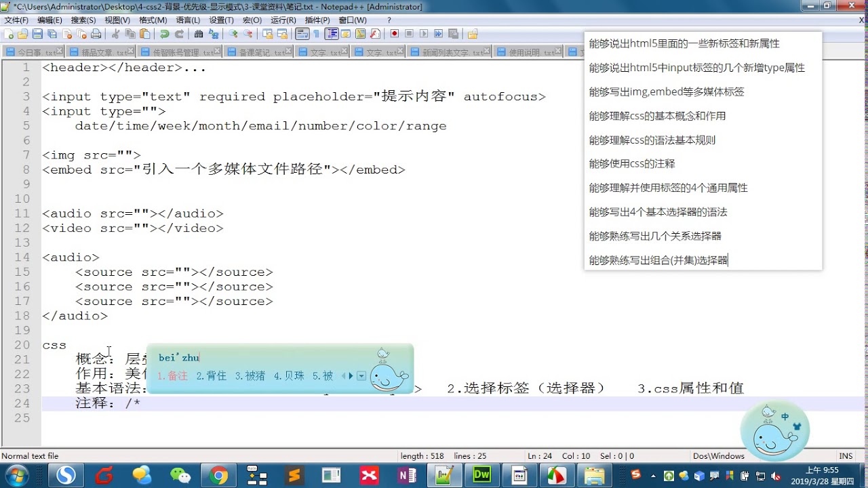Image resolution: width=868 pixels, height=488 pixels.
Task: Click the Redo arrow icon
Action: pyautogui.click(x=179, y=34)
